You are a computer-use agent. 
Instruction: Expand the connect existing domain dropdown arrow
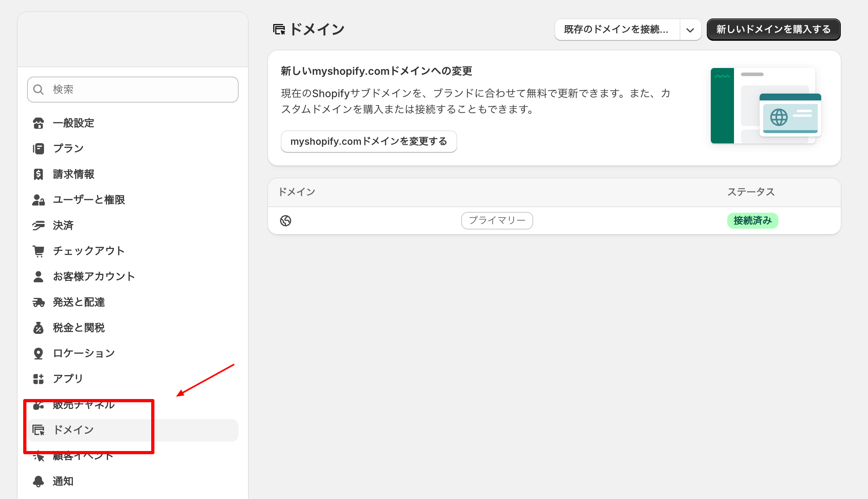coord(690,30)
